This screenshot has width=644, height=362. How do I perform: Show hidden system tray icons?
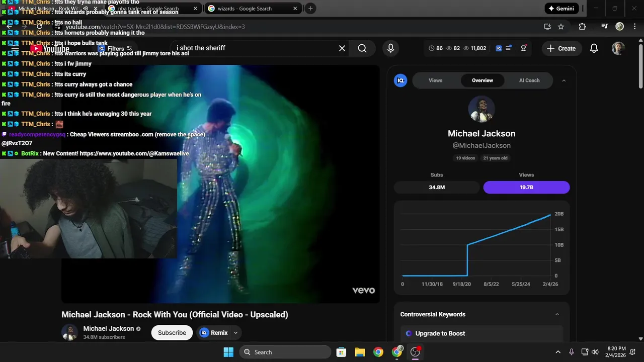click(x=558, y=352)
